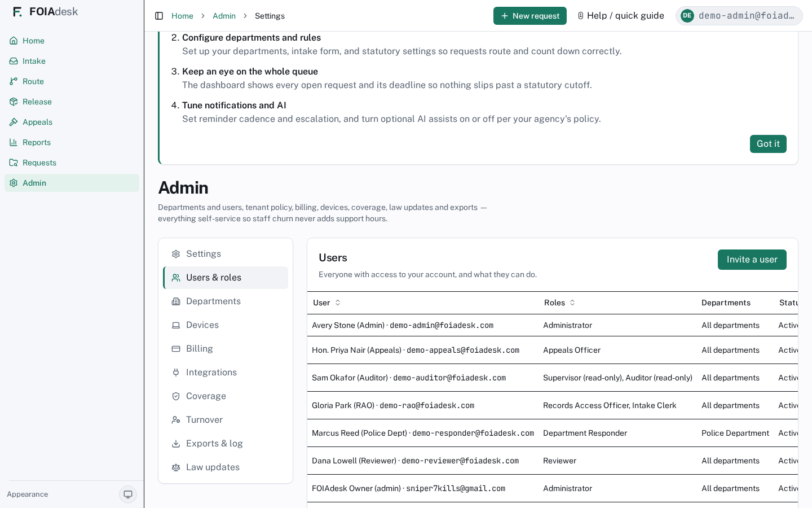Screen dimensions: 812x508
Task: Select Admin in the sidebar
Action: pyautogui.click(x=72, y=183)
